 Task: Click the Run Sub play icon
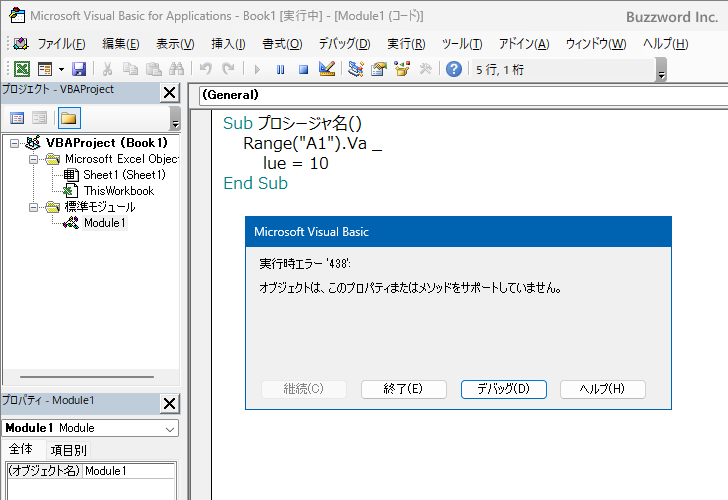tap(257, 70)
